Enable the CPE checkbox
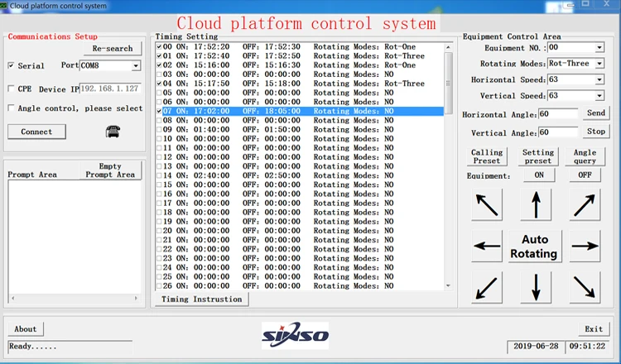621x364 pixels. (11, 89)
